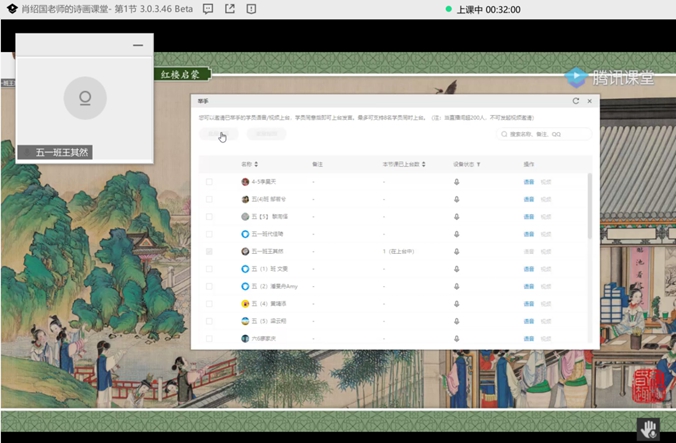Click the magnifier icon in the search box

click(x=504, y=134)
